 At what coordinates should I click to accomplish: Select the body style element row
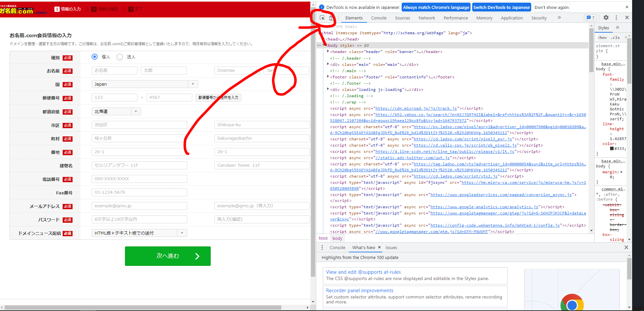click(x=452, y=45)
